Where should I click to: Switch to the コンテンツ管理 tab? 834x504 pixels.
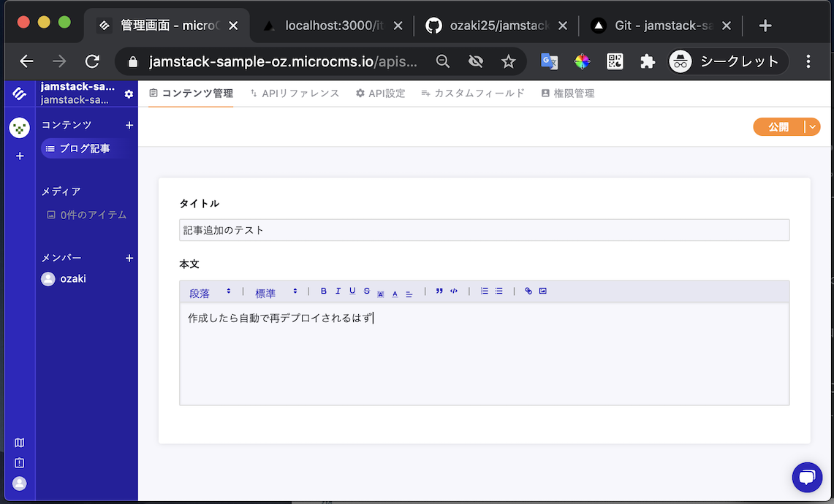(191, 93)
